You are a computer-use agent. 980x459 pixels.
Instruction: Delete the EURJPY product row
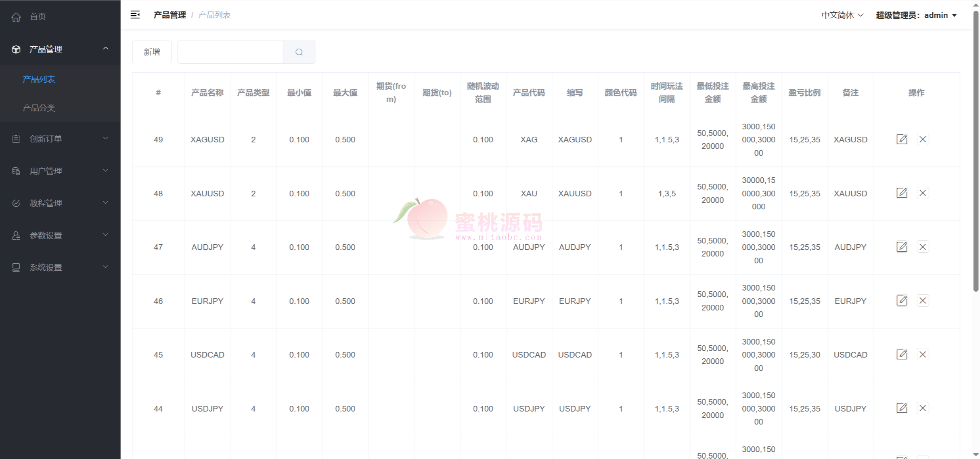coord(923,301)
